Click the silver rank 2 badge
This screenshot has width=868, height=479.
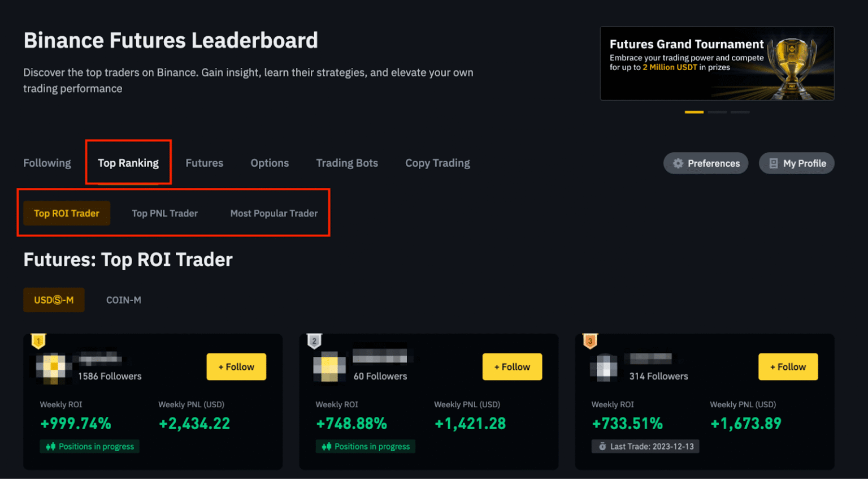314,341
